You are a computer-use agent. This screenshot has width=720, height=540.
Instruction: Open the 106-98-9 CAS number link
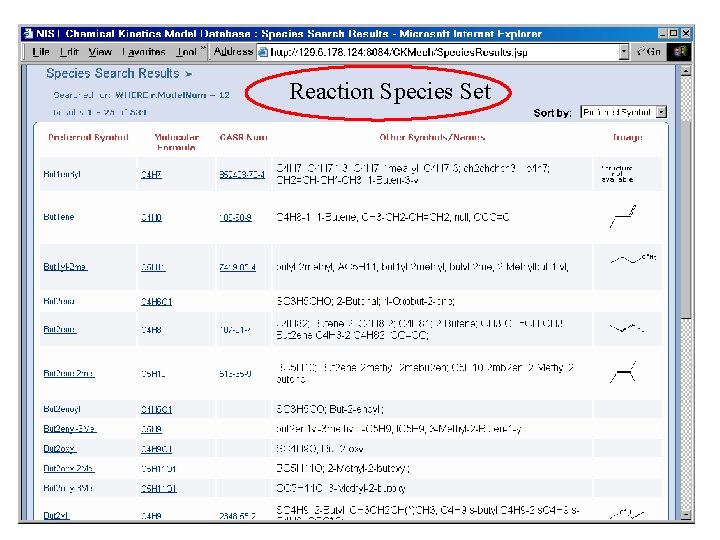(x=235, y=217)
